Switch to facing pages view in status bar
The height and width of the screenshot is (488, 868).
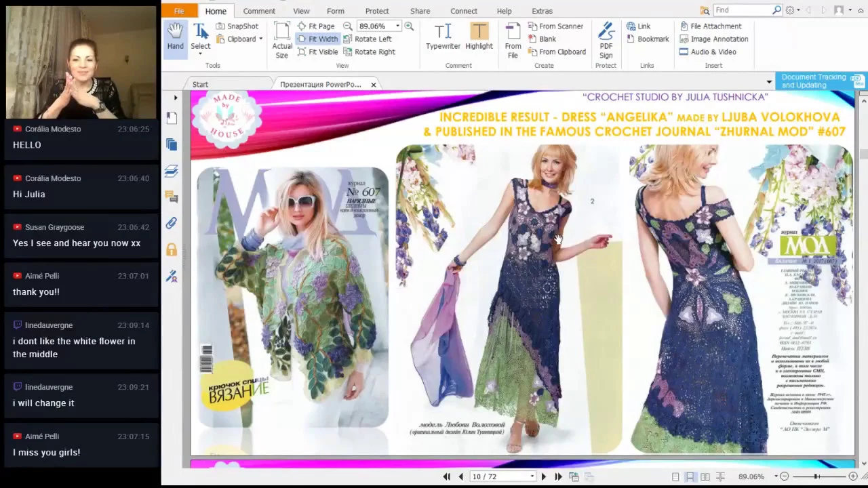[705, 476]
